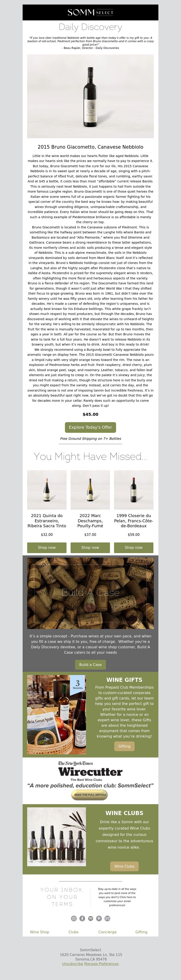Click the SommSelect logo in header
Image resolution: width=181 pixels, height=980 pixels.
(90, 12)
